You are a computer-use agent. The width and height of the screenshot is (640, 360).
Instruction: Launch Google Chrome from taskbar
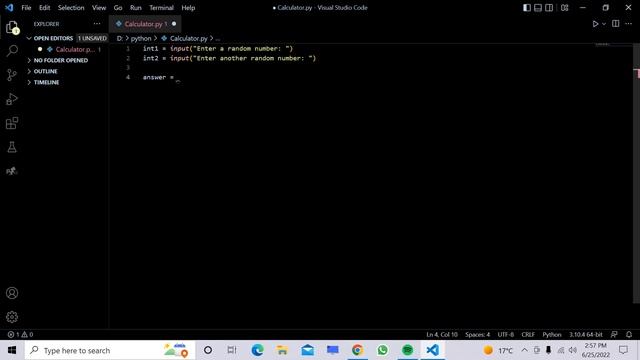(x=357, y=350)
